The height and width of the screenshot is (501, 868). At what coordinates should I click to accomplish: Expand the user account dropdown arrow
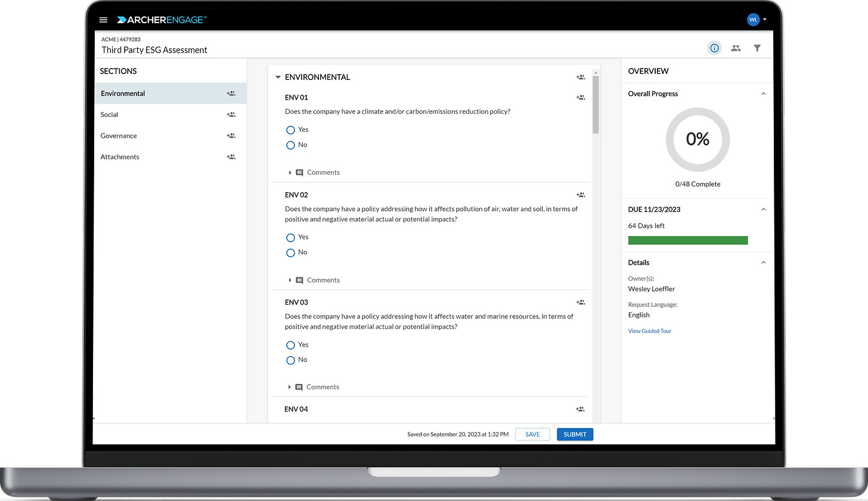coord(765,20)
